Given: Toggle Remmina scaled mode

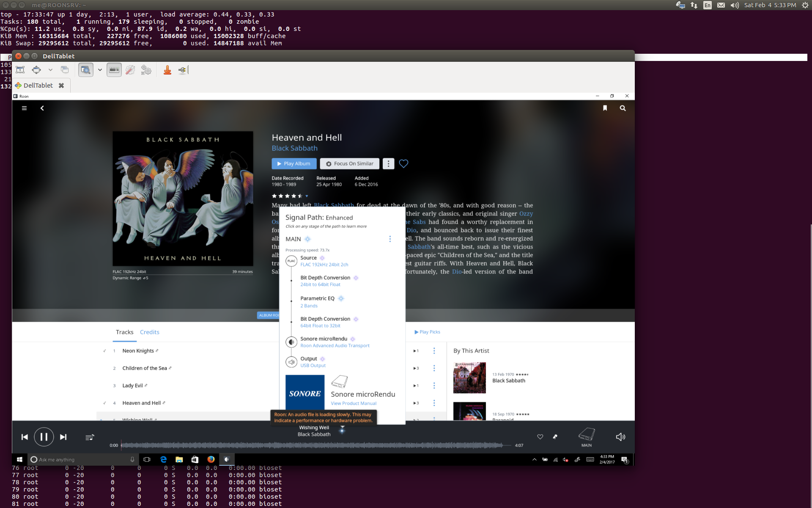Looking at the screenshot, I should click(86, 70).
